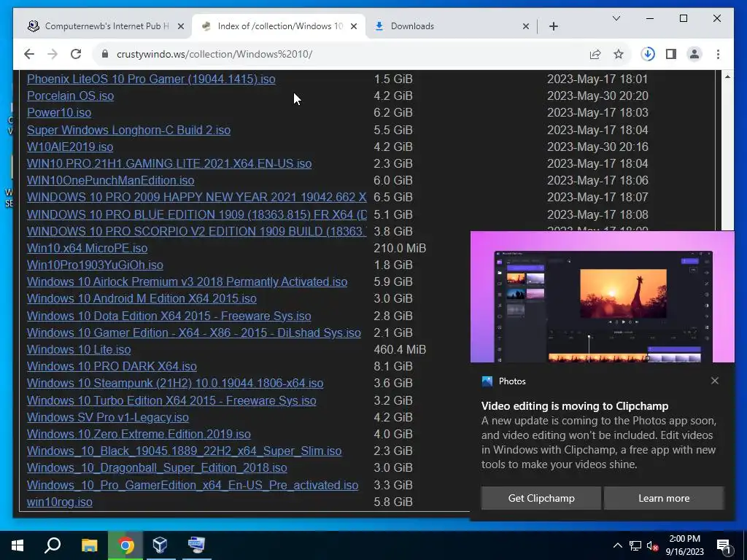Reload the current page

[x=76, y=54]
